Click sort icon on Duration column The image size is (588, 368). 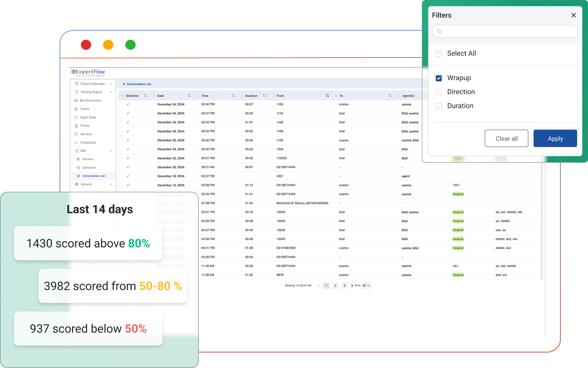pyautogui.click(x=264, y=96)
